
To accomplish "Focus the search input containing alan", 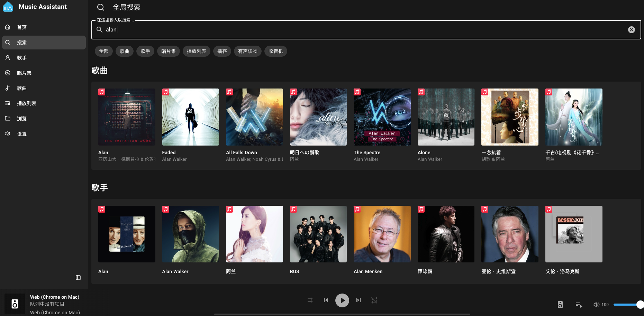I will [366, 30].
